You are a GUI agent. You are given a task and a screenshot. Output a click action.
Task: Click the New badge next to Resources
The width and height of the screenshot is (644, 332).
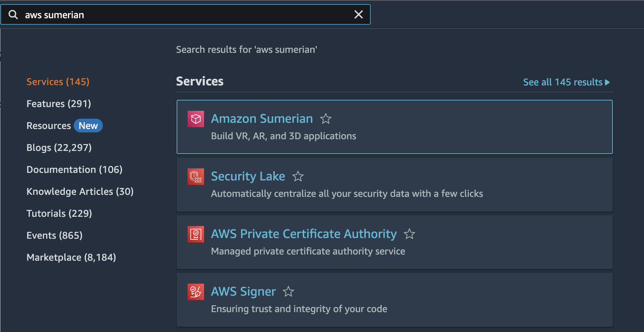(88, 126)
